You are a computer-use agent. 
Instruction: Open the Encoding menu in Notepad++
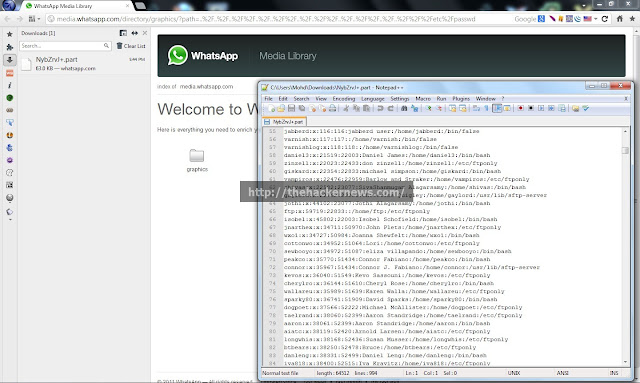click(x=344, y=99)
